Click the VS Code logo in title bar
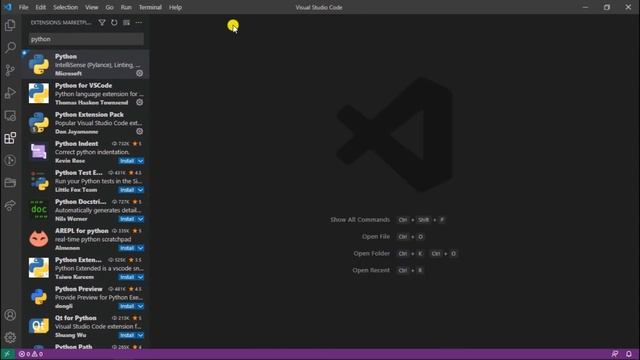This screenshot has height=360, width=640. [x=8, y=7]
